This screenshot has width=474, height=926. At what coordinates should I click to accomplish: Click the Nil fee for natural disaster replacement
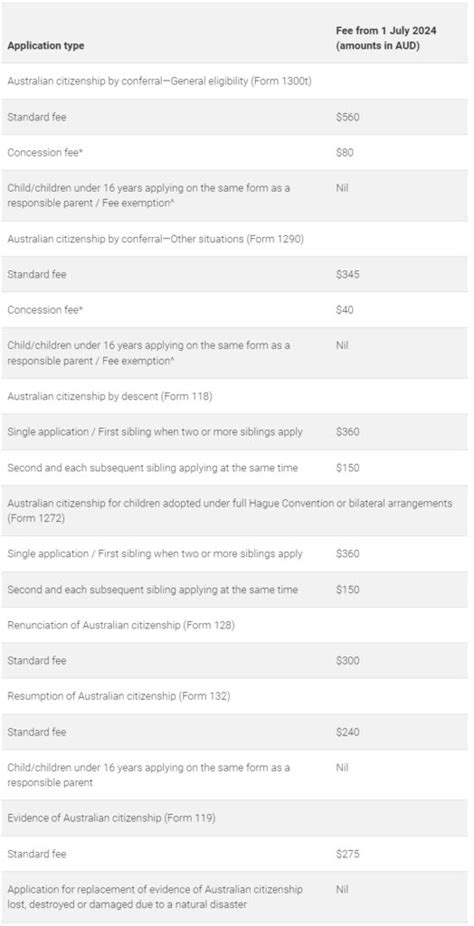point(342,889)
